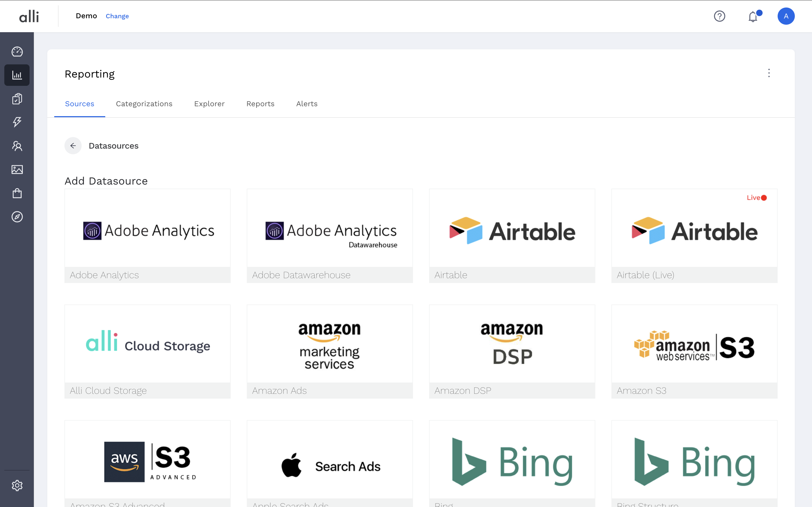
Task: Open the dashboard speedometer sidebar icon
Action: pyautogui.click(x=17, y=52)
